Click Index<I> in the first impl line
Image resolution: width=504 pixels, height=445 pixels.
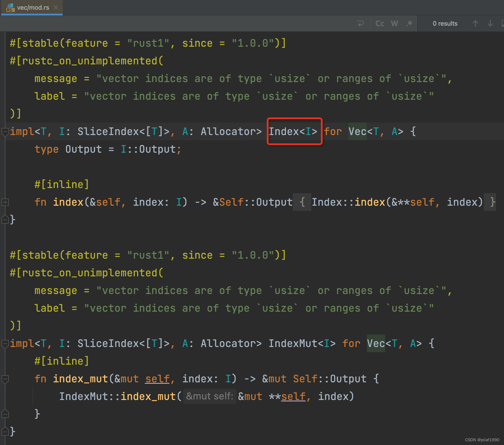coord(293,132)
